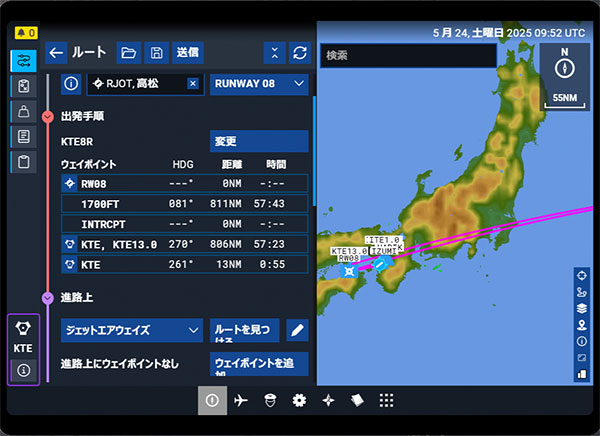Select the 1700FT waypoint row
The image size is (600, 436).
(x=184, y=204)
